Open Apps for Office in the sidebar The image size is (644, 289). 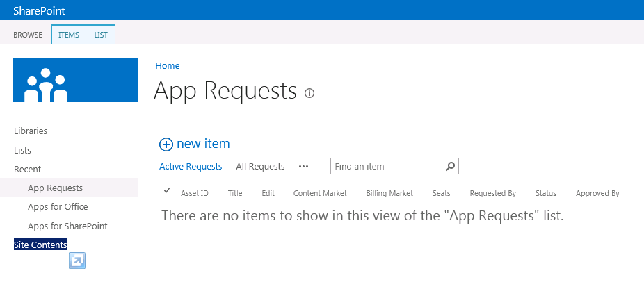coord(58,206)
